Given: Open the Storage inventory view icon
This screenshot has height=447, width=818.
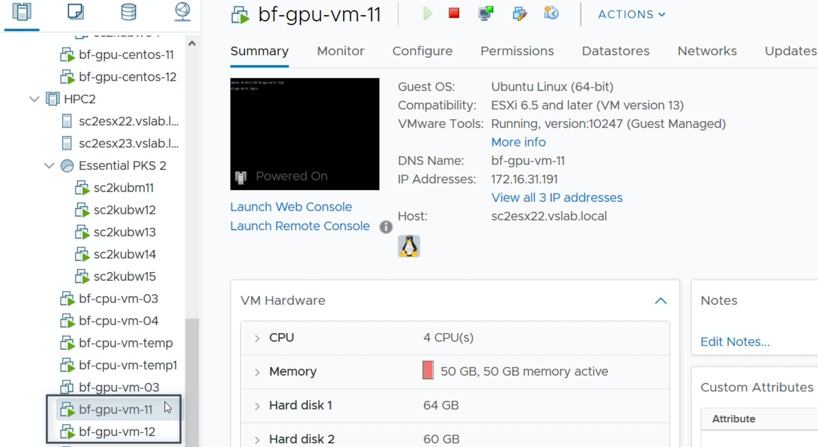Looking at the screenshot, I should click(x=128, y=13).
